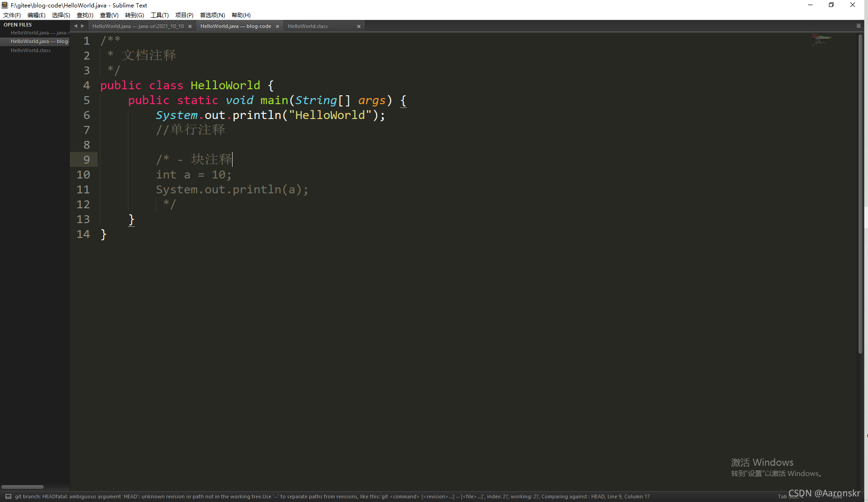868x502 pixels.
Task: Open the Java syntax selector
Action: pos(837,497)
